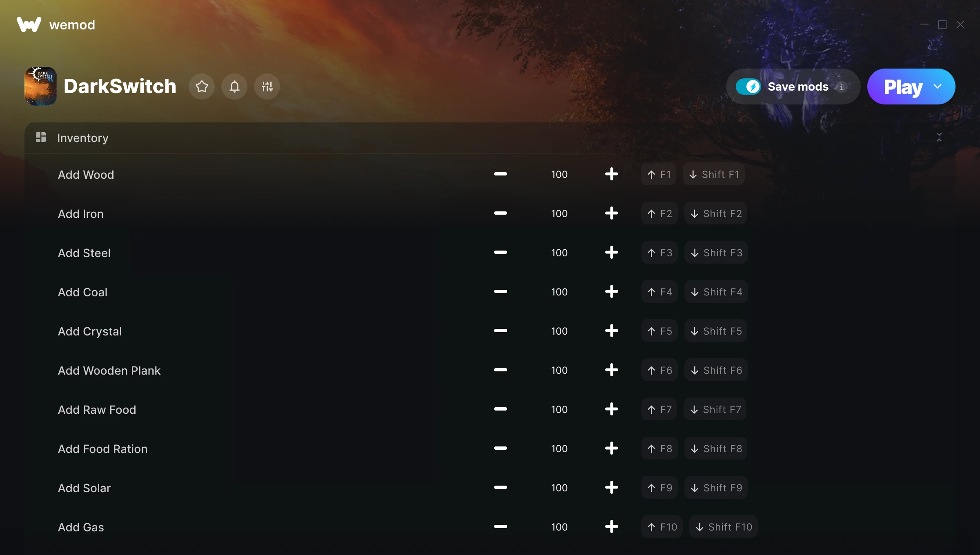Increase Add Solar amount
The width and height of the screenshot is (980, 555).
tap(612, 488)
